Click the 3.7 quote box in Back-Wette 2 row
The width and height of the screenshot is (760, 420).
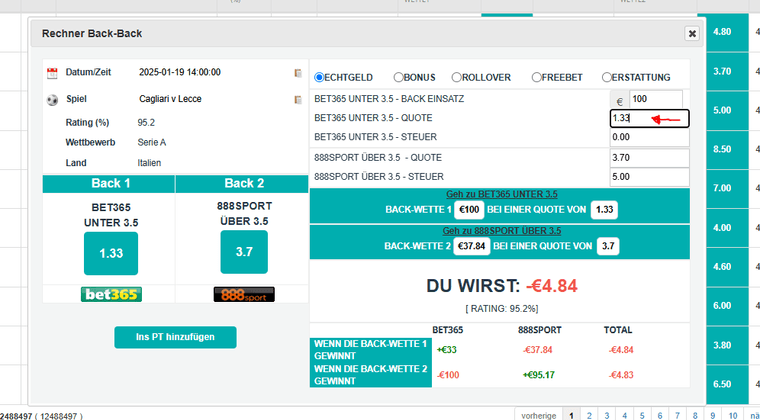(x=608, y=247)
